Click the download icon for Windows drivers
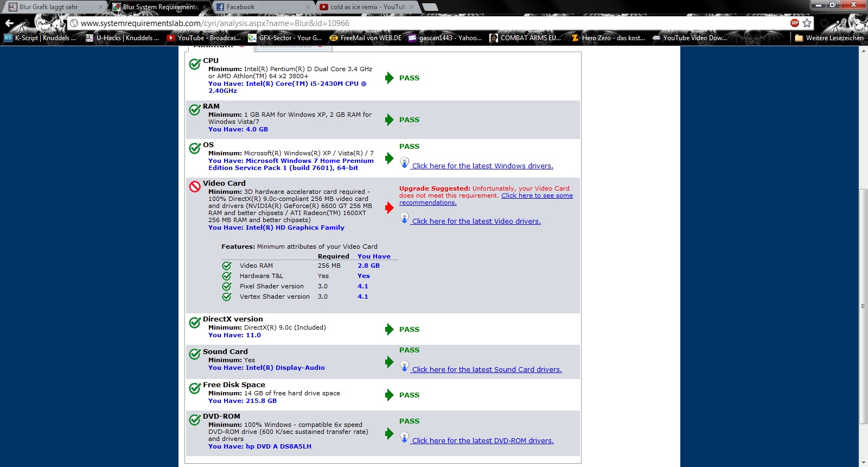This screenshot has height=467, width=868. click(404, 162)
